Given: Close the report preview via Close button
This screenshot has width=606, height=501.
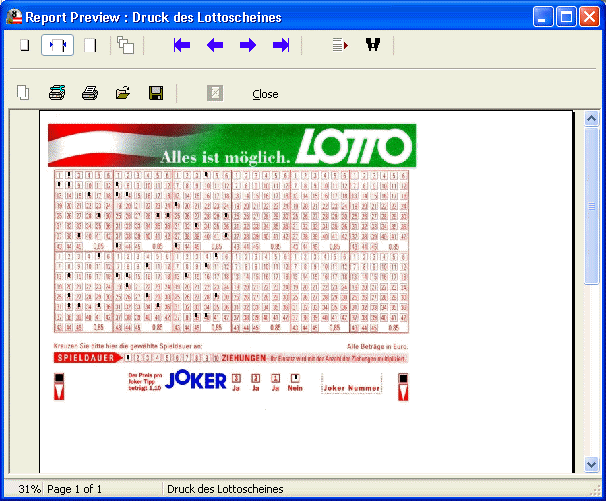Looking at the screenshot, I should (x=265, y=94).
